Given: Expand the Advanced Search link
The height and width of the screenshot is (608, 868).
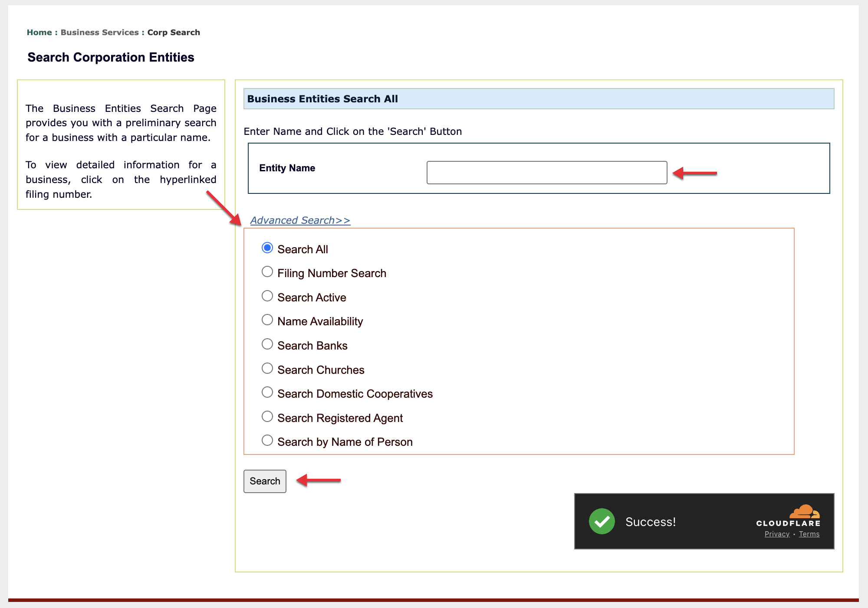Looking at the screenshot, I should (300, 220).
